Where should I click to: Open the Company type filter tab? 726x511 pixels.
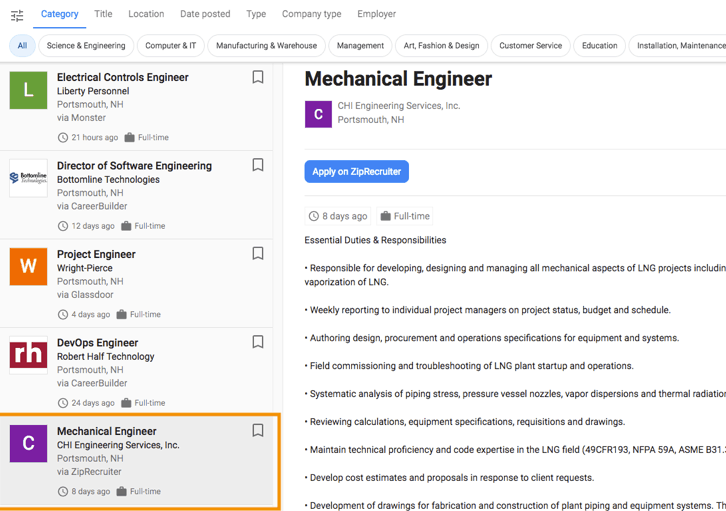click(312, 14)
